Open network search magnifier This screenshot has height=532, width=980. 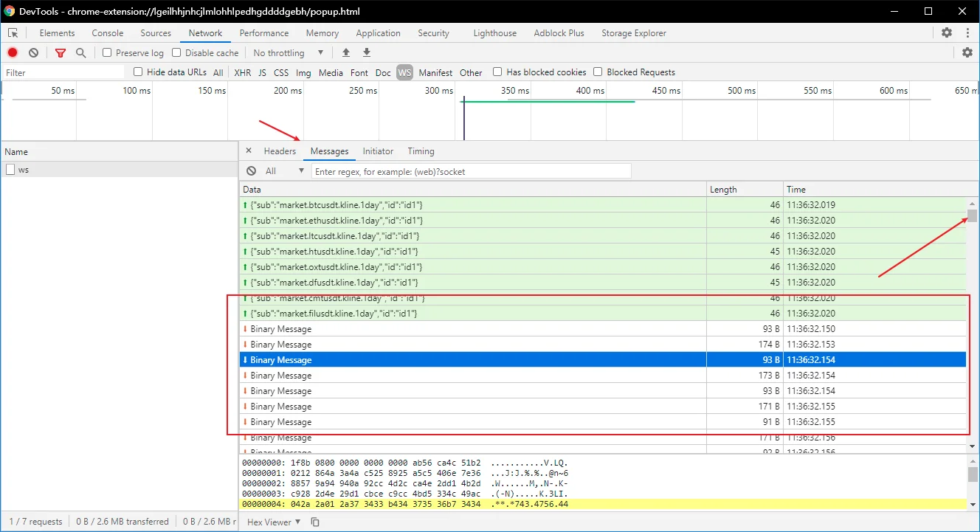point(81,53)
